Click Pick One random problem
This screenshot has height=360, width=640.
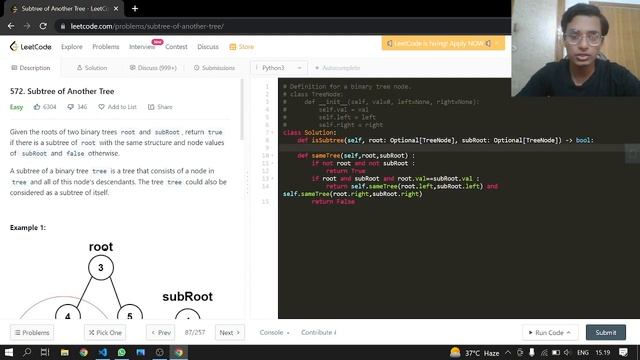point(105,333)
